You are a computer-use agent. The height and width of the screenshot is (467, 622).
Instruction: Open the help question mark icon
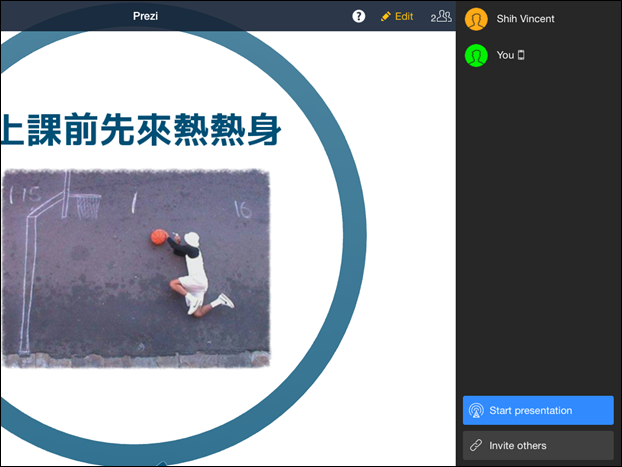click(359, 16)
